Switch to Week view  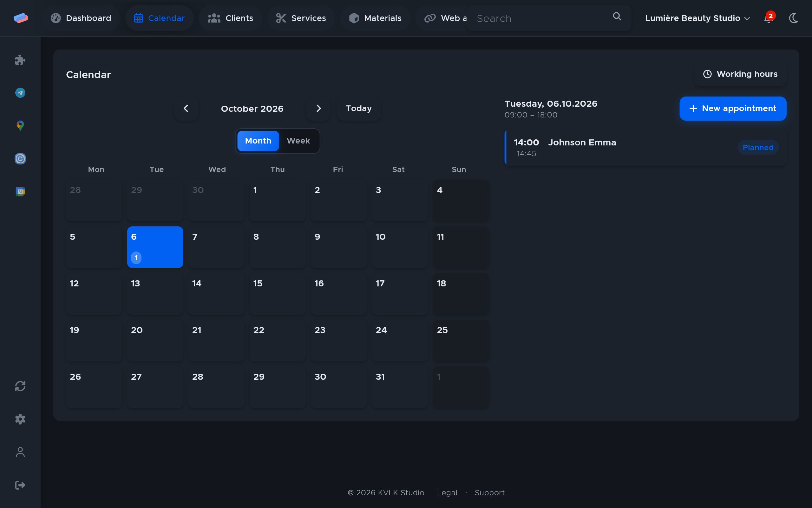pos(298,141)
